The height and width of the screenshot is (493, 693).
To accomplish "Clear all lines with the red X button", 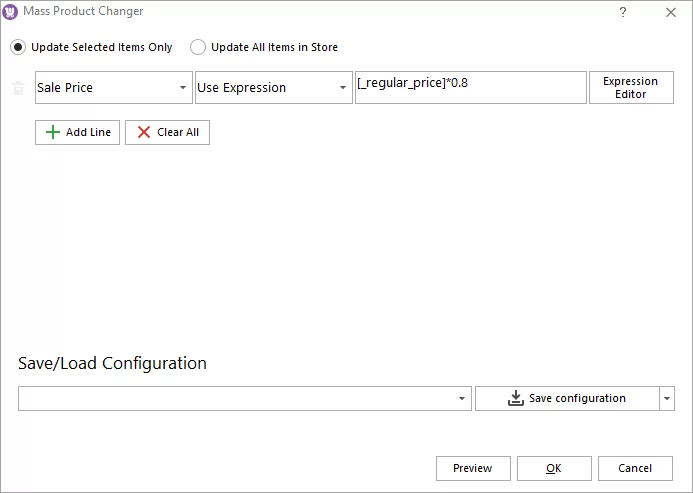I will coord(167,132).
